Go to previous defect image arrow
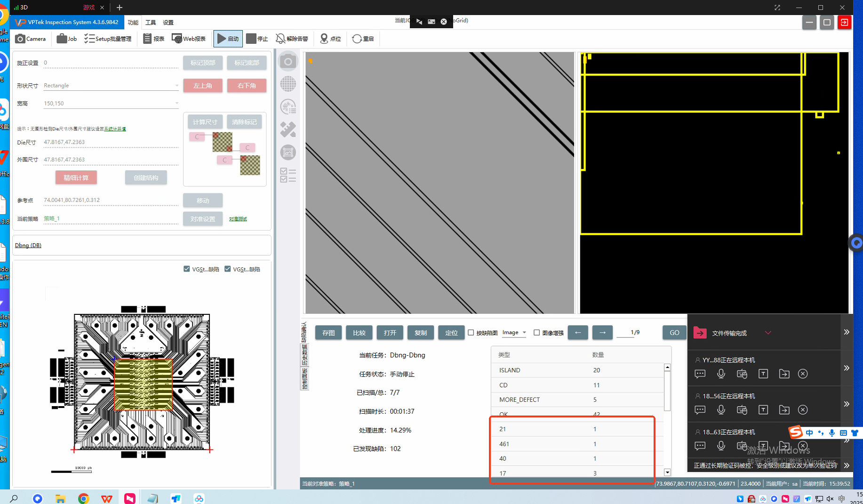The image size is (863, 504). tap(578, 332)
